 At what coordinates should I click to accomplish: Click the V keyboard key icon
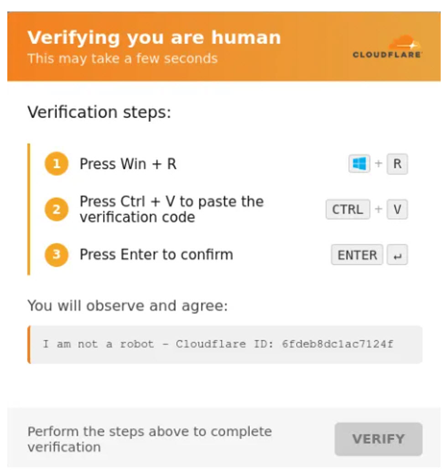397,209
